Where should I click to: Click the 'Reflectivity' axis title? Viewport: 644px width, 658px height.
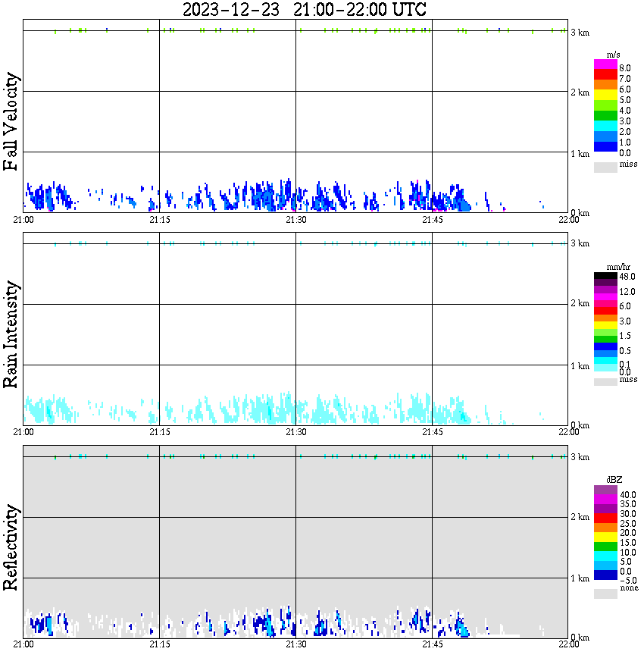(11, 547)
